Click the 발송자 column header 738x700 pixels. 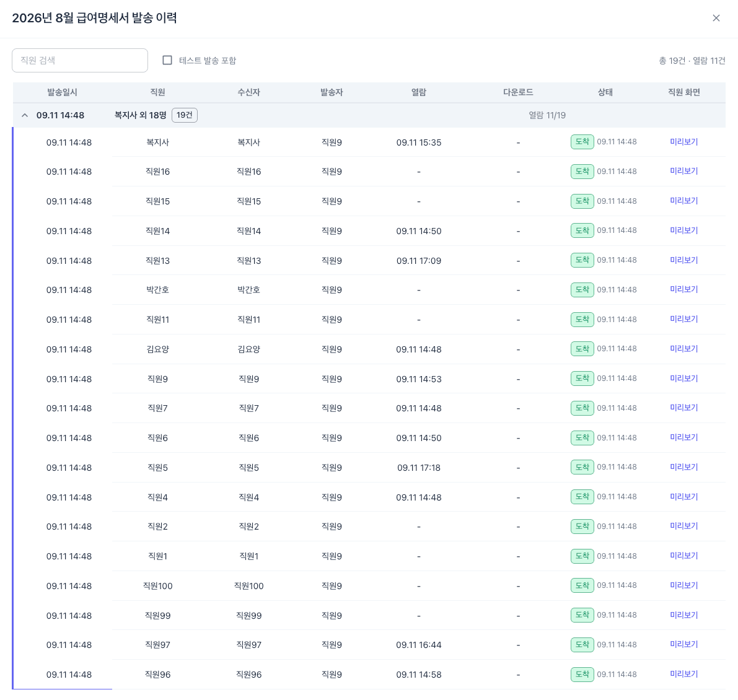tap(332, 92)
